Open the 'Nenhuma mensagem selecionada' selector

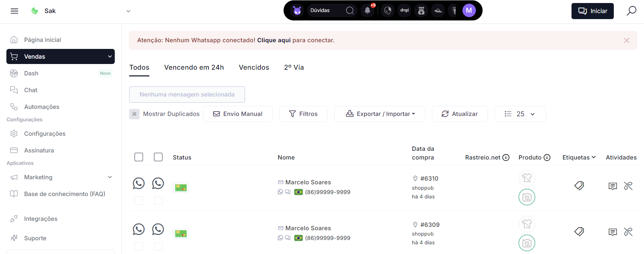187,94
